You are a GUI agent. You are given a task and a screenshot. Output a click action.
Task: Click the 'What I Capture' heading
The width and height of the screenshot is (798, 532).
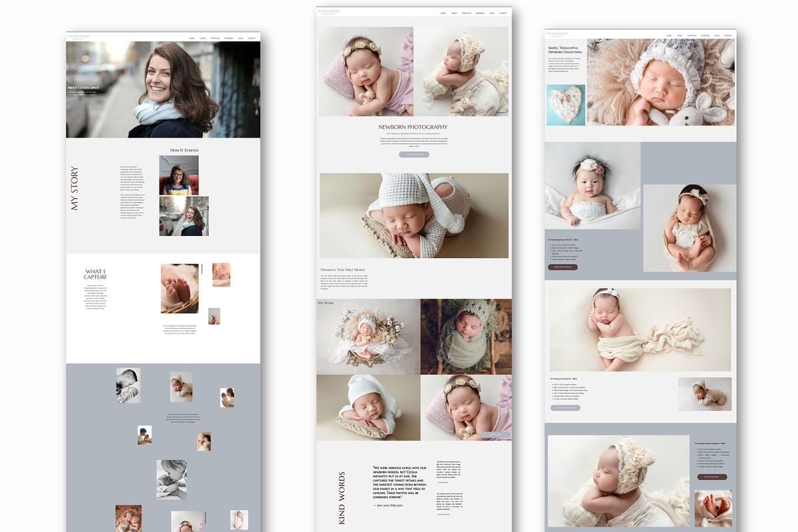coord(96,274)
